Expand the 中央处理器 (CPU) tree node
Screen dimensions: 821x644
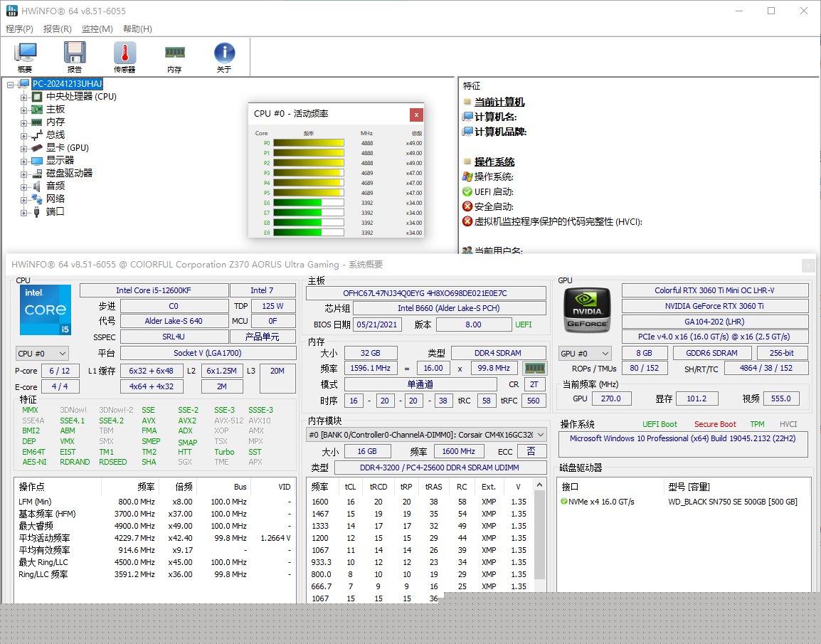(23, 97)
